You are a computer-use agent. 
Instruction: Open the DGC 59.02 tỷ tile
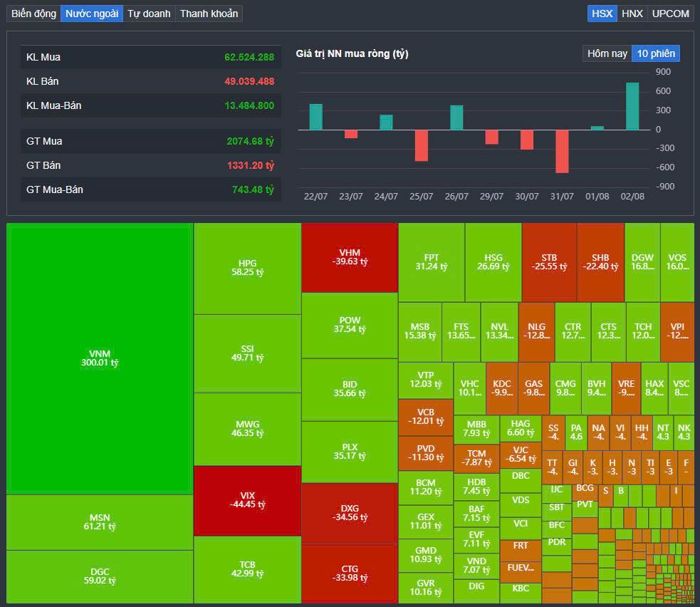100,576
